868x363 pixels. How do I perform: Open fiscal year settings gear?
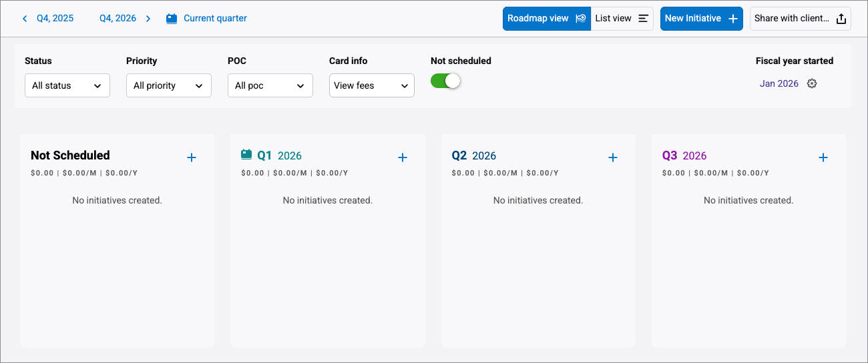pyautogui.click(x=812, y=83)
